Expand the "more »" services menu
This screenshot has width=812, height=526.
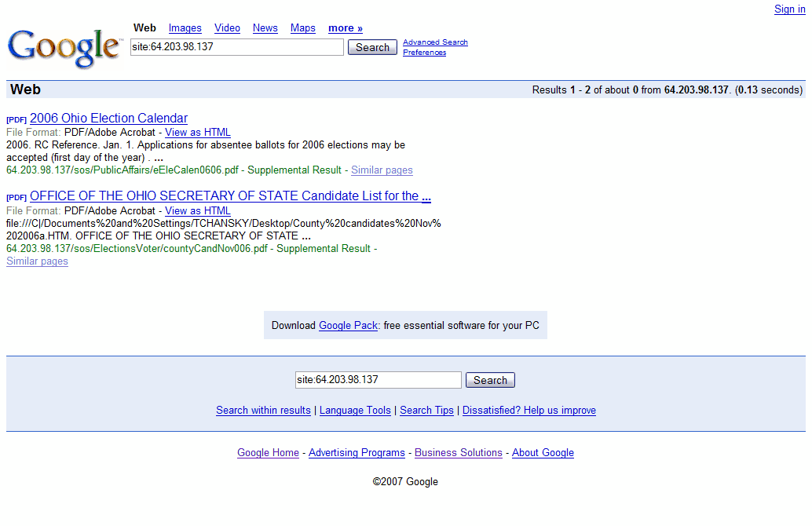click(x=346, y=28)
